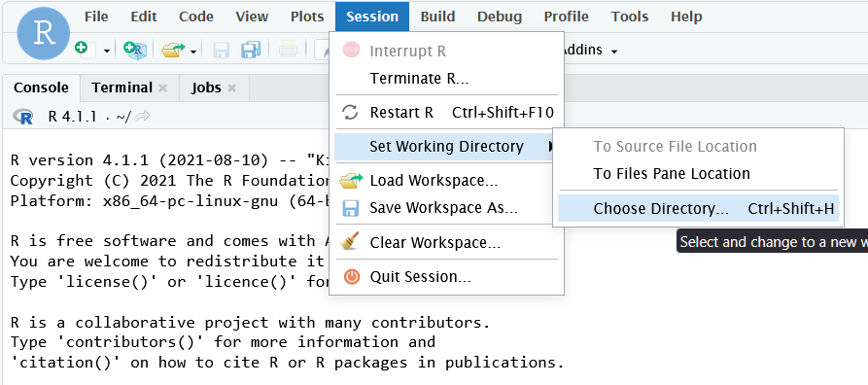Image resolution: width=868 pixels, height=385 pixels.
Task: Click the Open File folder icon
Action: click(173, 50)
